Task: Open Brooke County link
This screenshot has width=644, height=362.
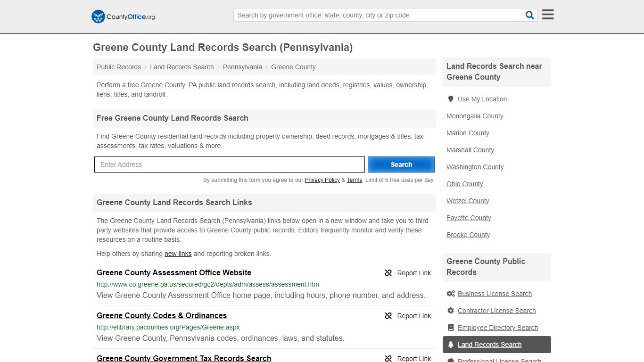Action: tap(468, 235)
